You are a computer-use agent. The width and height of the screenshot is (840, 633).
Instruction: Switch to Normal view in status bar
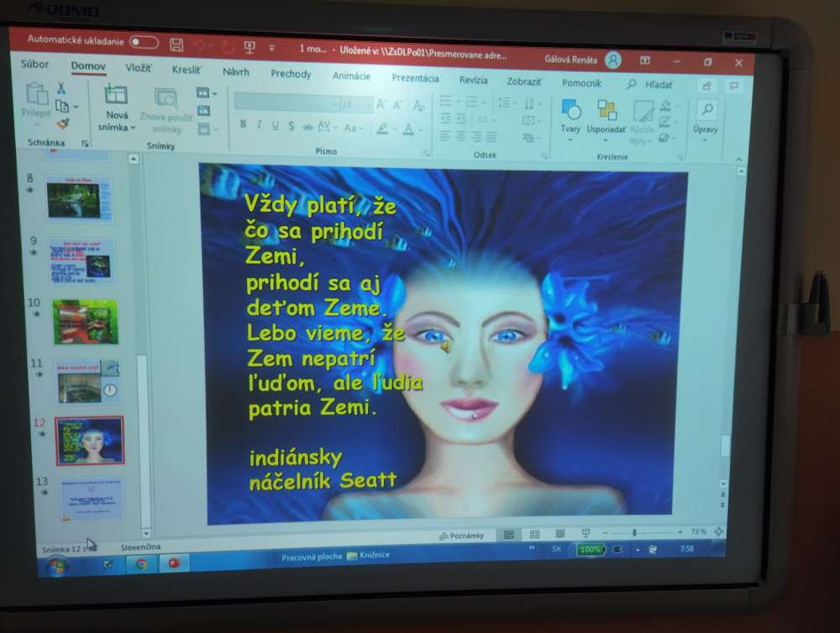point(509,535)
